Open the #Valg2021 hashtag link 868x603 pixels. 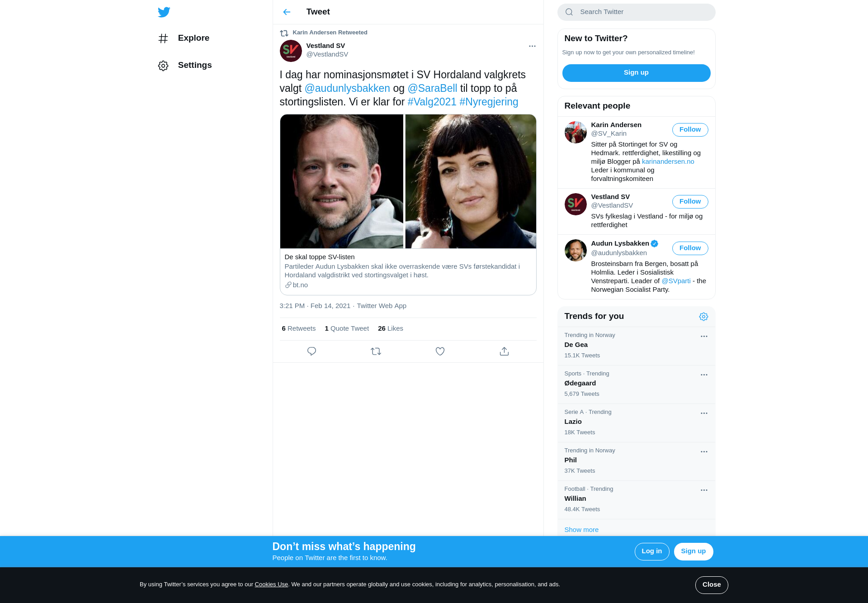pyautogui.click(x=432, y=102)
